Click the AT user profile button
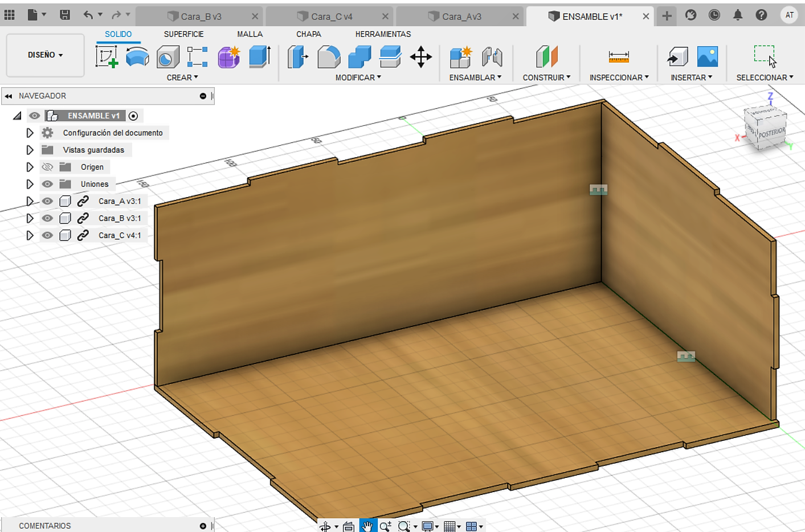This screenshot has height=532, width=805. (x=790, y=15)
